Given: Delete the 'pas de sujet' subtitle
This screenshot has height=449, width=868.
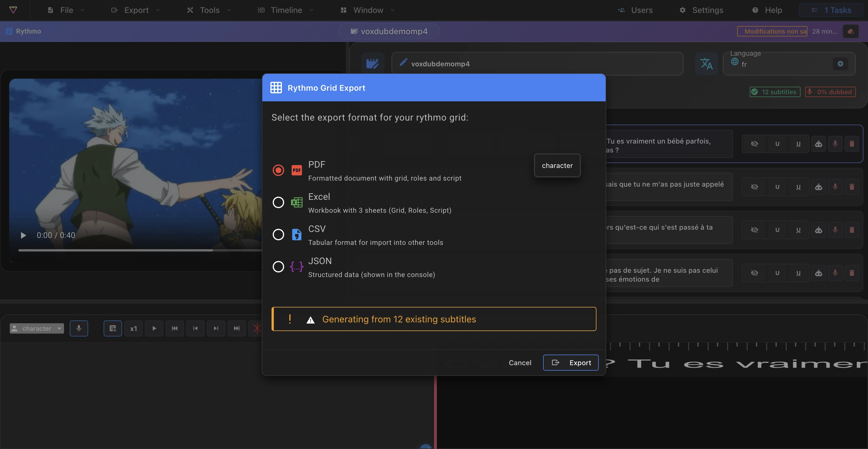Looking at the screenshot, I should [x=852, y=273].
